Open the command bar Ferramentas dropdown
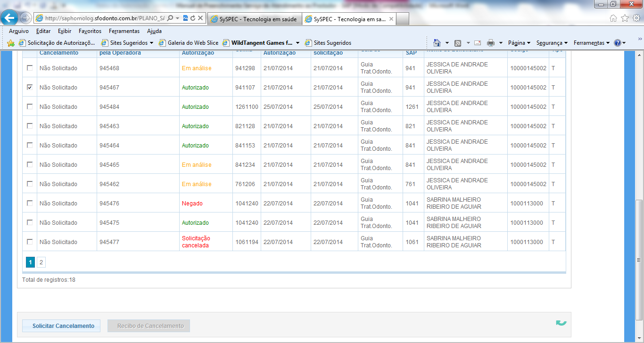This screenshot has width=644, height=343. pyautogui.click(x=592, y=43)
